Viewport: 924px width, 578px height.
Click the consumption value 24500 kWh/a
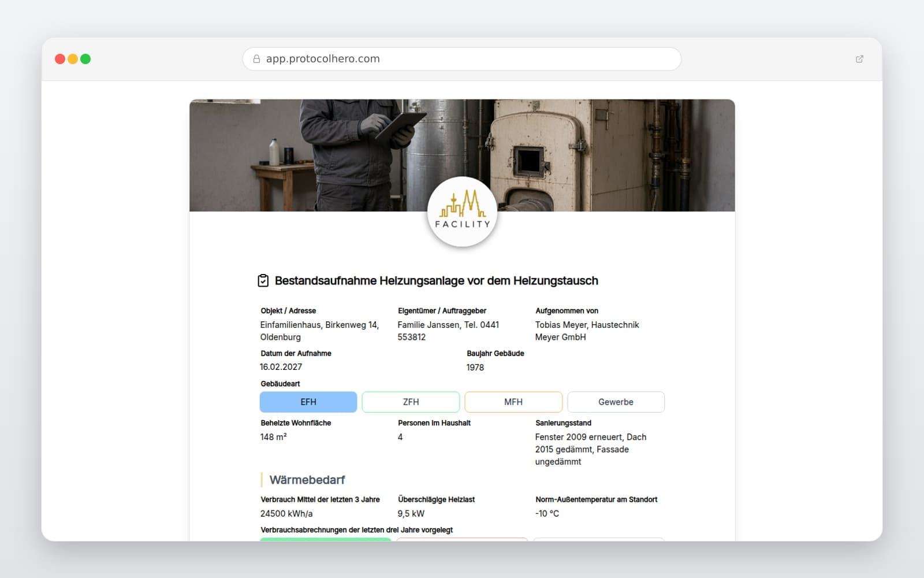pyautogui.click(x=286, y=513)
